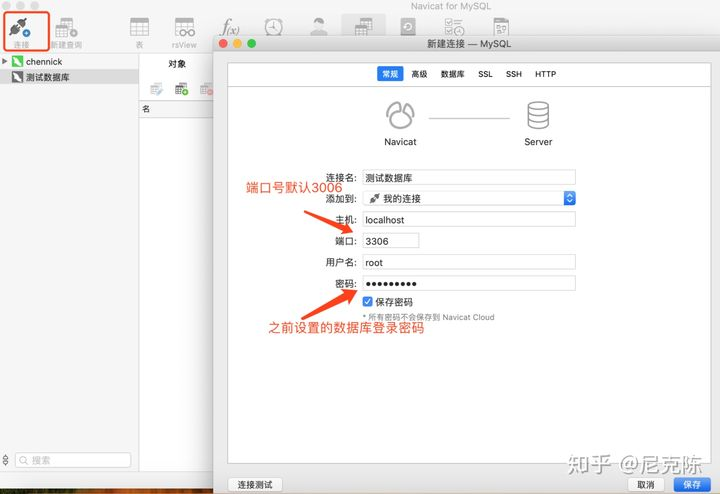Screen dimensions: 720x494
Task: Switch to the 高级 tab
Action: point(419,74)
